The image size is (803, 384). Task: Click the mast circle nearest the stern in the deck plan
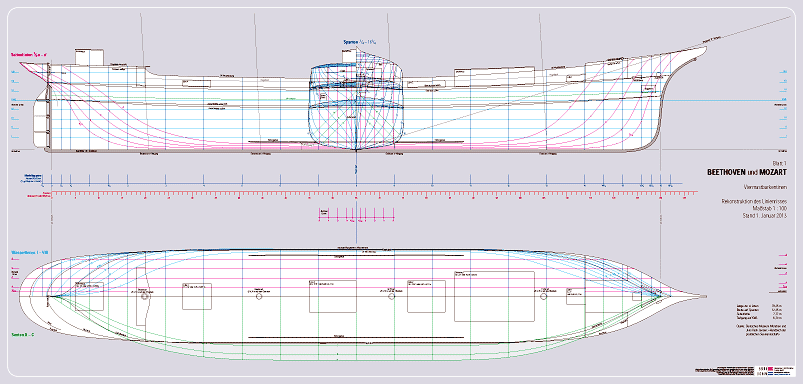(144, 296)
